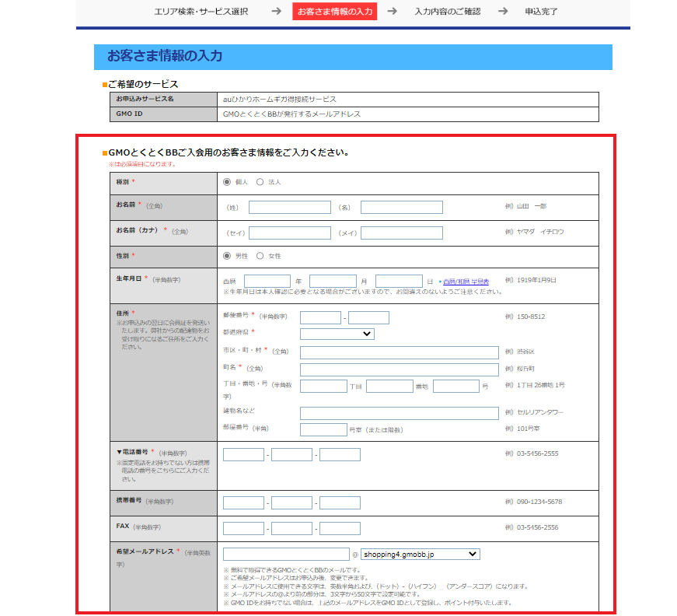Select the 法人 radio button
Viewport: 677px width, 616px height.
(260, 182)
